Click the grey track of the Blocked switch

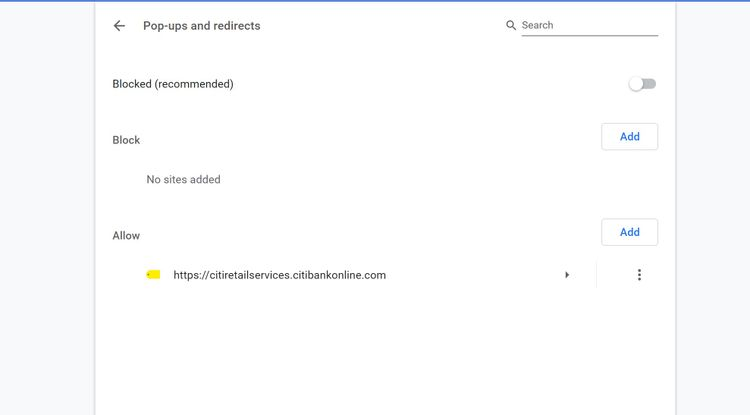click(x=650, y=84)
